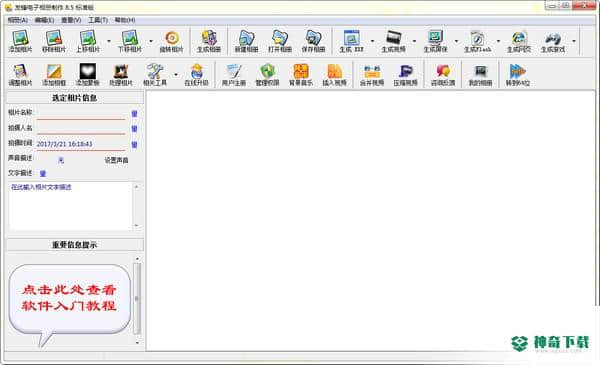Click the description box scroll-down arrow
Screen dimensions: 600x365
137,226
